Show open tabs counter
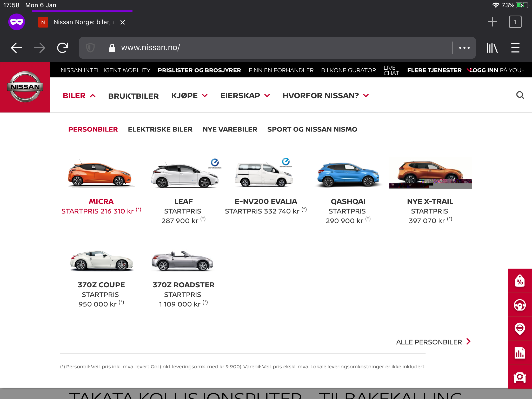Viewport: 532px width, 399px height. click(x=515, y=22)
